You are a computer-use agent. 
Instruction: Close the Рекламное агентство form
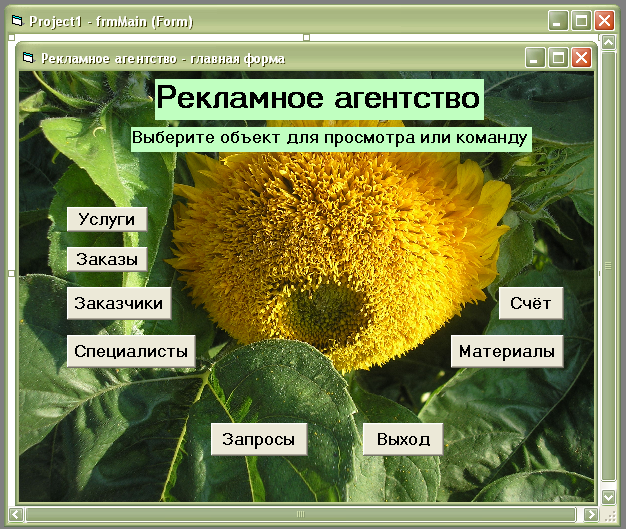click(x=581, y=58)
